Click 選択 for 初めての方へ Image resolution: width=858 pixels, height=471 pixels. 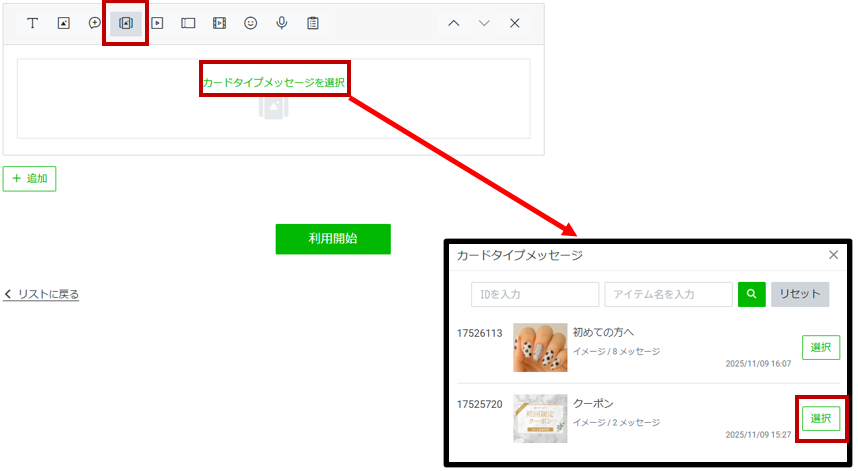pos(821,347)
